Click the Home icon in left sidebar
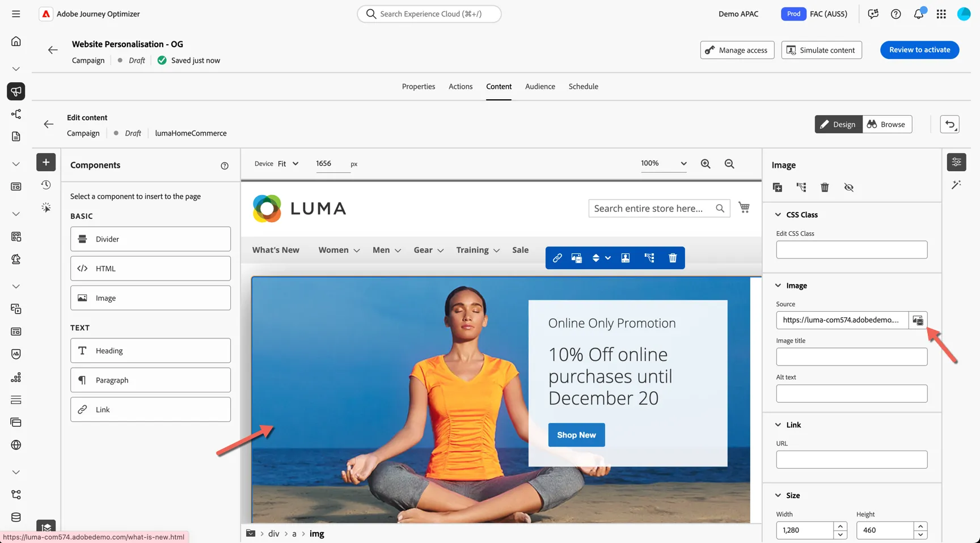 16,41
